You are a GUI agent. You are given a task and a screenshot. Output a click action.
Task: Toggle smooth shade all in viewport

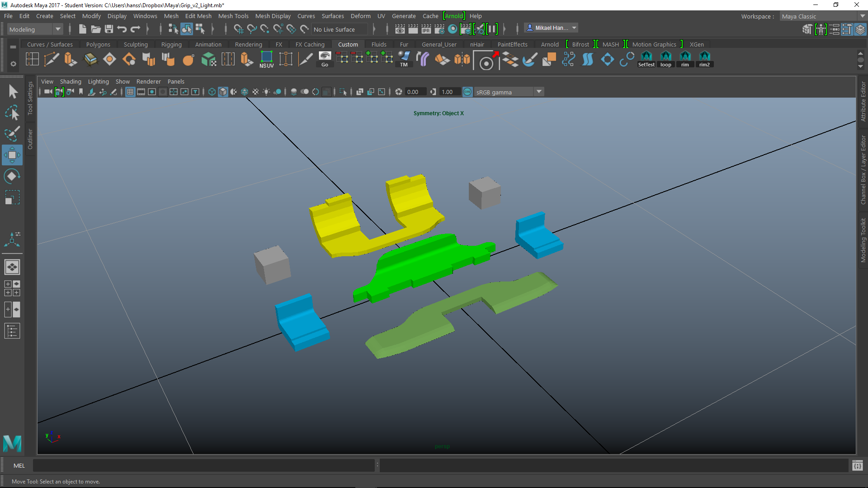tap(223, 92)
